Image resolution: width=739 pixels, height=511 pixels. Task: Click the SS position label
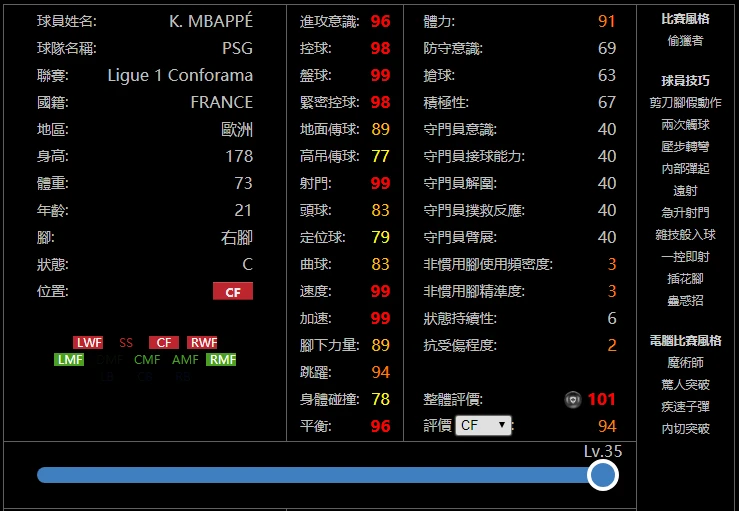tap(126, 342)
